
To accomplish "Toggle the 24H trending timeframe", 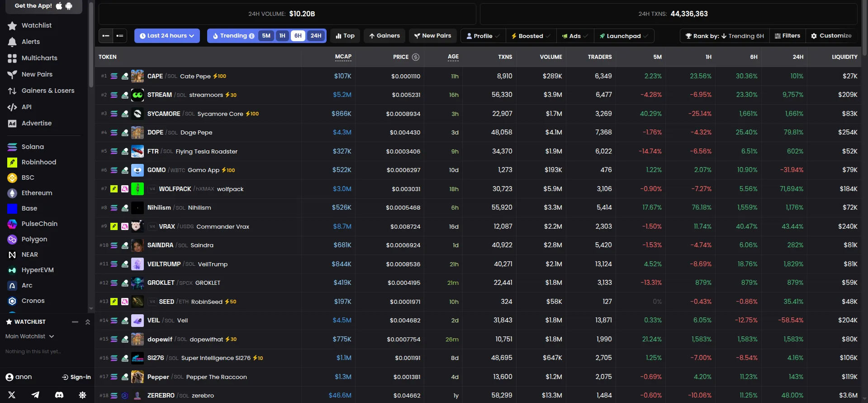I will point(316,36).
